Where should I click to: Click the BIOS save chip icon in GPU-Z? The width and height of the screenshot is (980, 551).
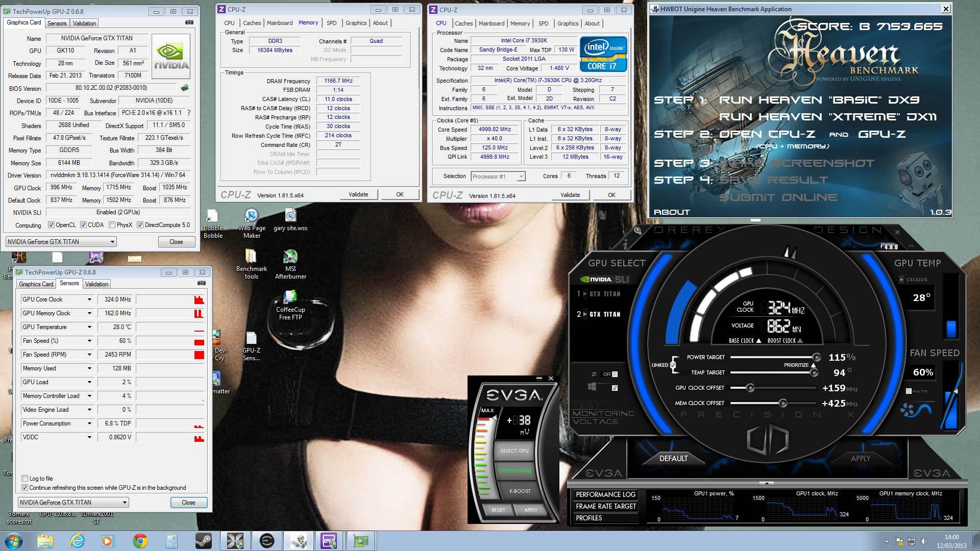185,88
